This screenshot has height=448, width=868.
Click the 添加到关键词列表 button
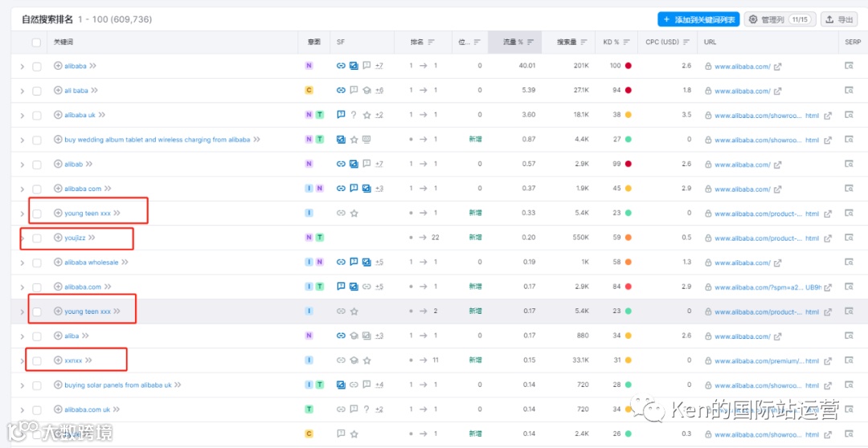pos(698,19)
